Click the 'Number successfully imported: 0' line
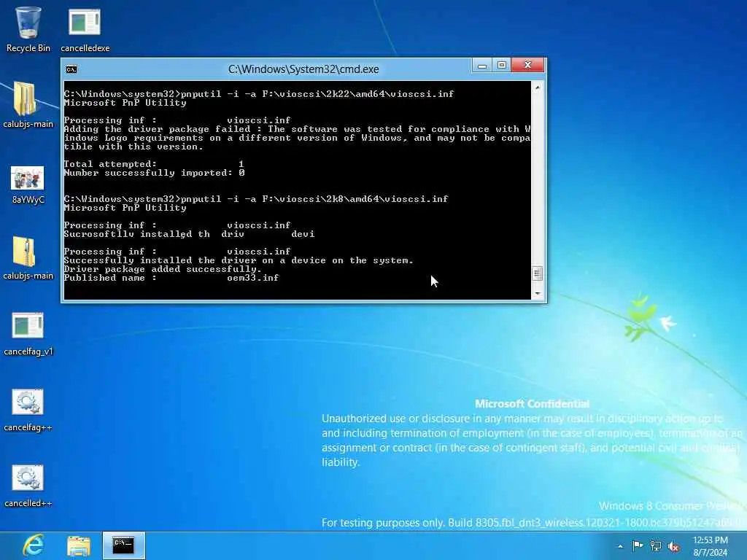The image size is (747, 560). (155, 173)
